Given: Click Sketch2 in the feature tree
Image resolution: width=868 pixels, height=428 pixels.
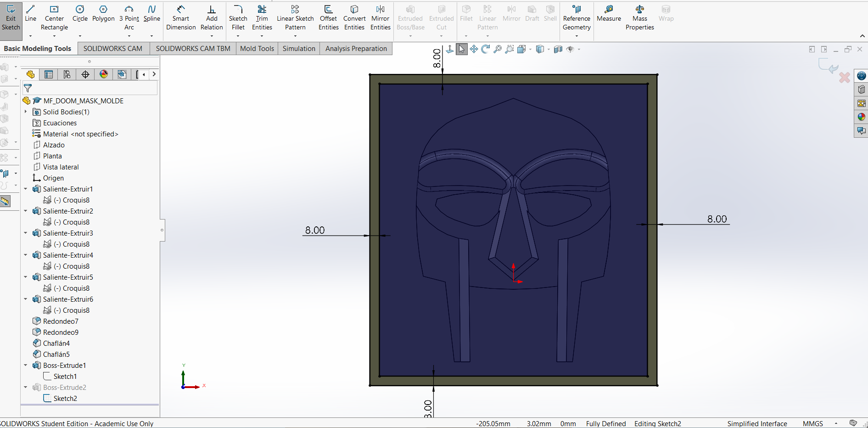Looking at the screenshot, I should pos(65,398).
